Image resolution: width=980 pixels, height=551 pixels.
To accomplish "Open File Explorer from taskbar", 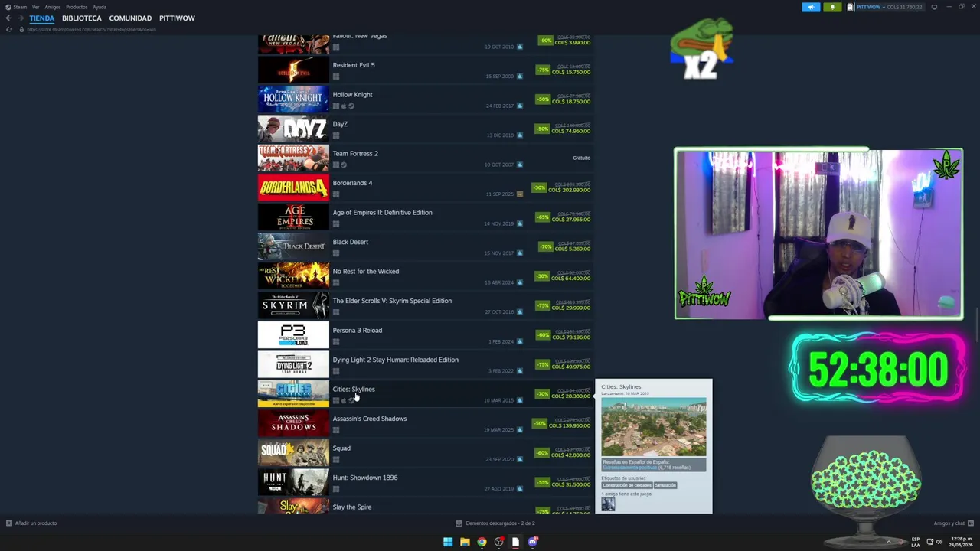I will click(x=465, y=542).
